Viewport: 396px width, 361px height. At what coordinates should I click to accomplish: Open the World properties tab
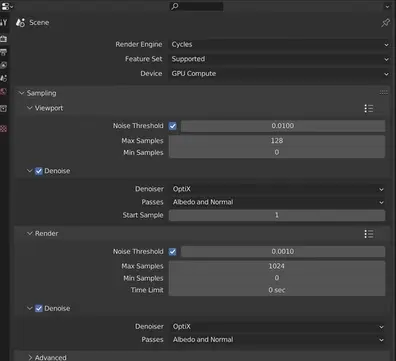[x=4, y=92]
